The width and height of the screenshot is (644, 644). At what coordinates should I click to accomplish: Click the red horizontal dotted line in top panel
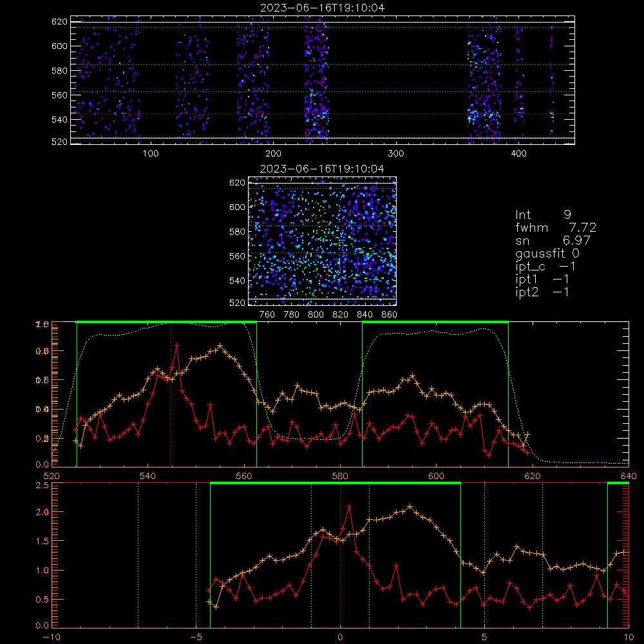point(323,114)
